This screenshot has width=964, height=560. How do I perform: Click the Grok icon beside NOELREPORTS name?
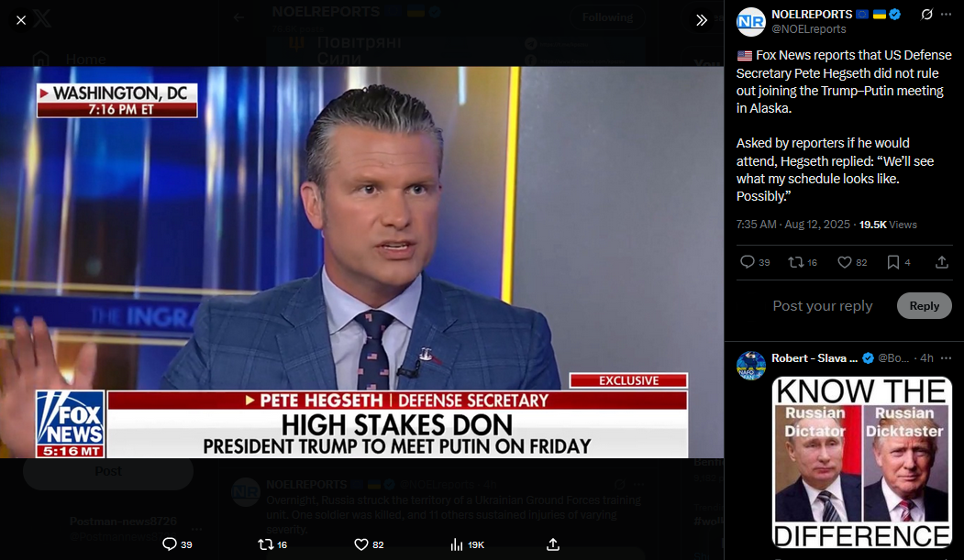(926, 14)
